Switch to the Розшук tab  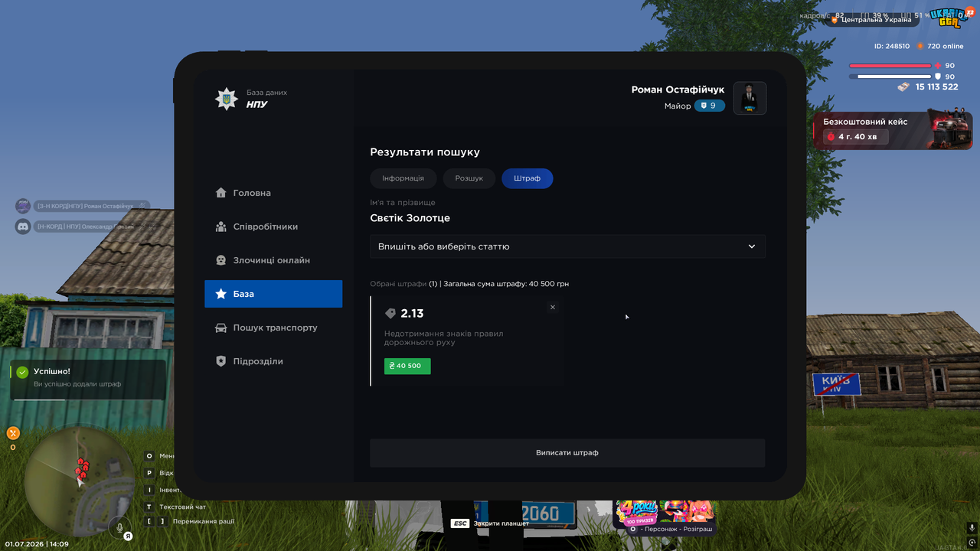point(469,178)
